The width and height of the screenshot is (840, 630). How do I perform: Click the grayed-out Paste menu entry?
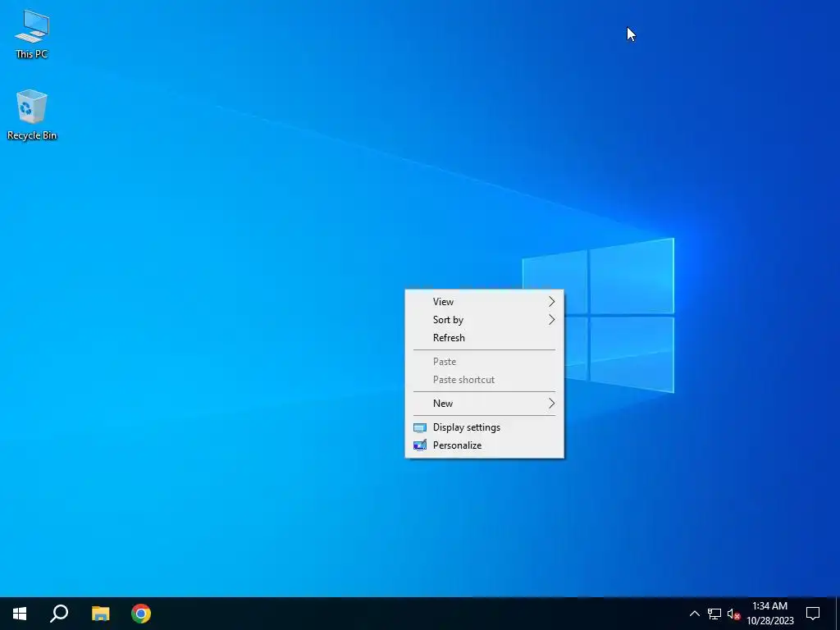pos(484,362)
